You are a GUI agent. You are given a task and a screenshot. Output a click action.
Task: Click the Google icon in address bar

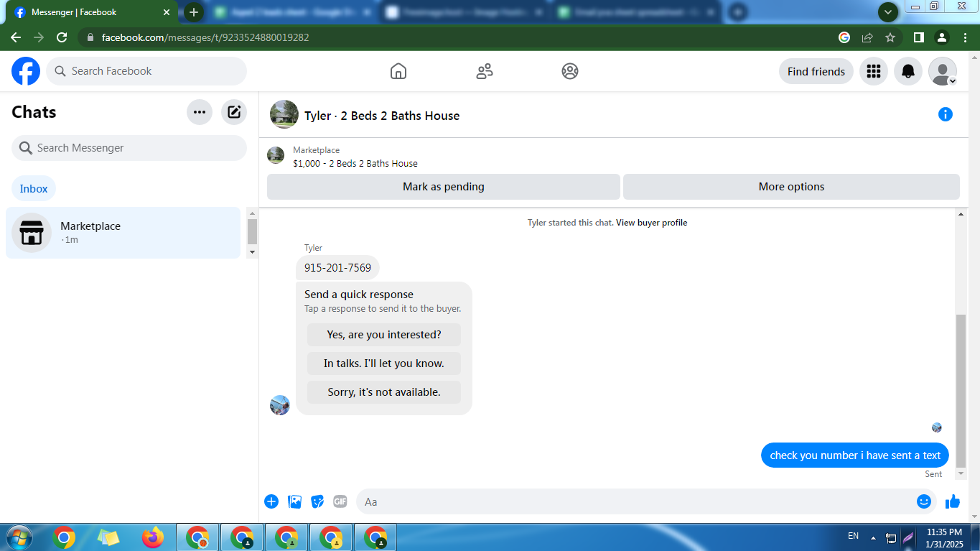pos(844,37)
